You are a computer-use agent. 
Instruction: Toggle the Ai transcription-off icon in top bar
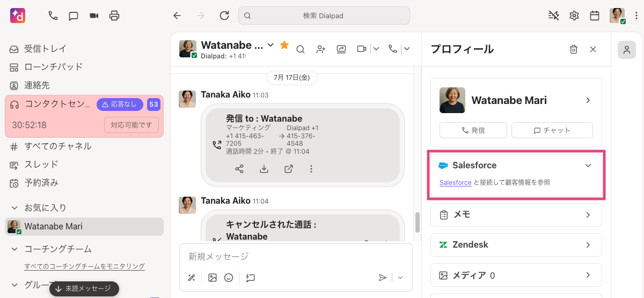(554, 16)
